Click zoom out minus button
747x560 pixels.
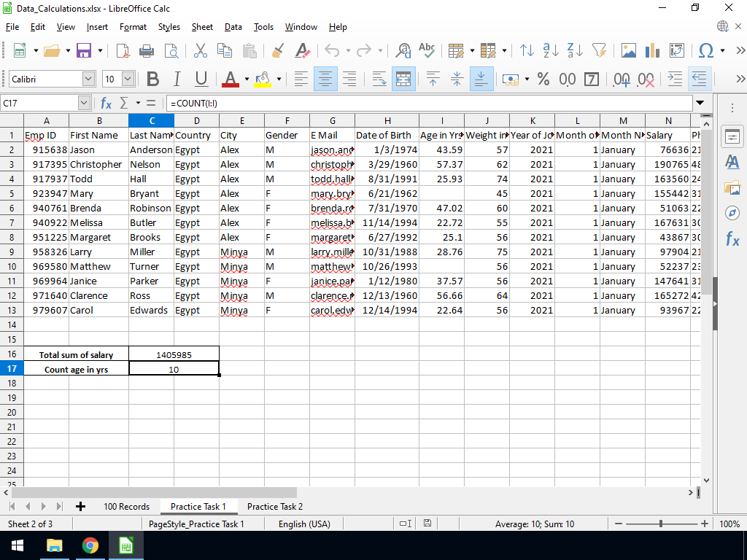pyautogui.click(x=619, y=524)
